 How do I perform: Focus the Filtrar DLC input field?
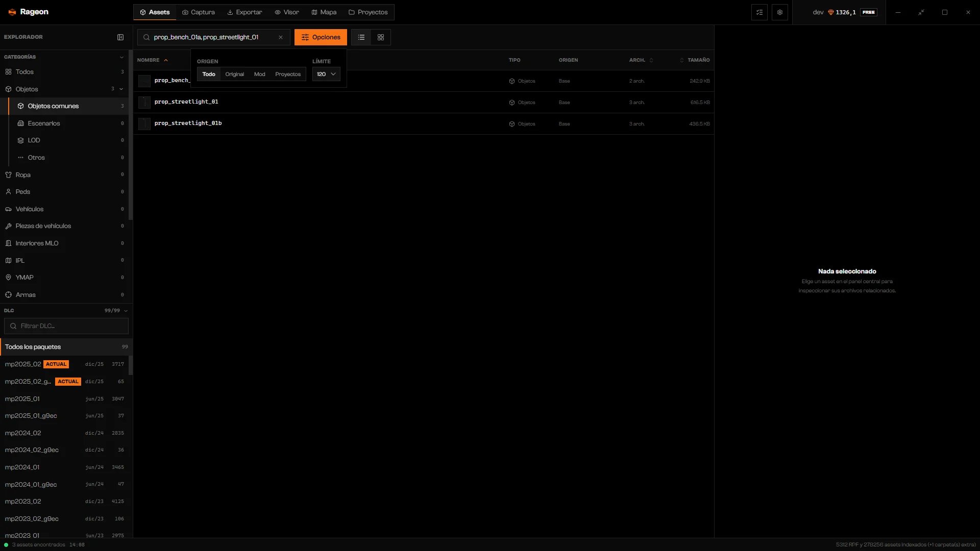[66, 326]
